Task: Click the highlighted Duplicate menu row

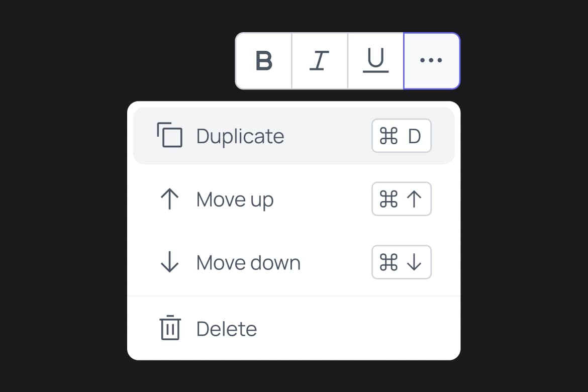Action: coord(293,136)
